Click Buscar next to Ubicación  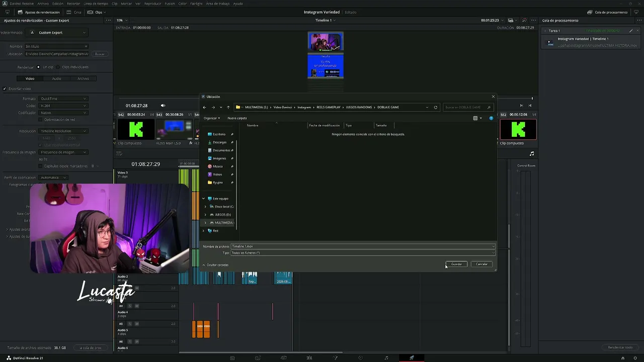[x=100, y=54]
